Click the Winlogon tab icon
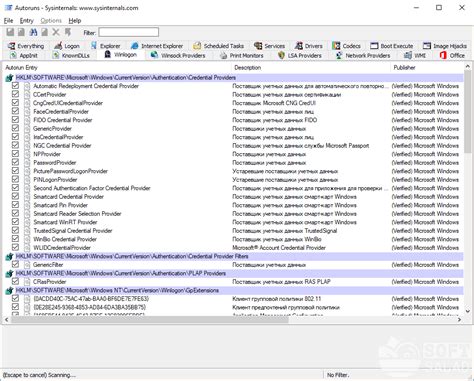Screen dimensions: 474x381 (x=107, y=54)
